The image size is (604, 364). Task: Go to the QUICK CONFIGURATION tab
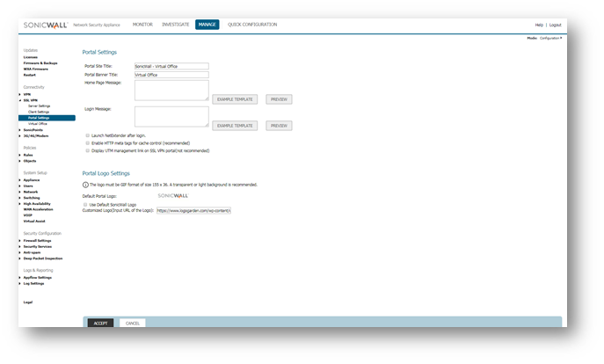(x=251, y=25)
